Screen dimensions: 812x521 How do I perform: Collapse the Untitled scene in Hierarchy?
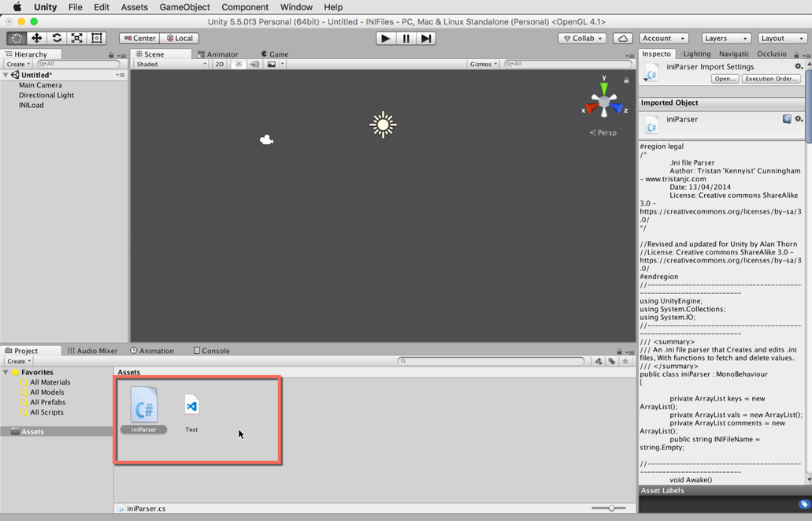point(6,75)
